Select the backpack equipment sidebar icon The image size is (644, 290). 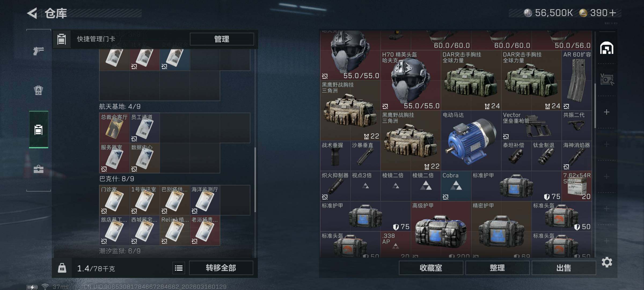[38, 90]
